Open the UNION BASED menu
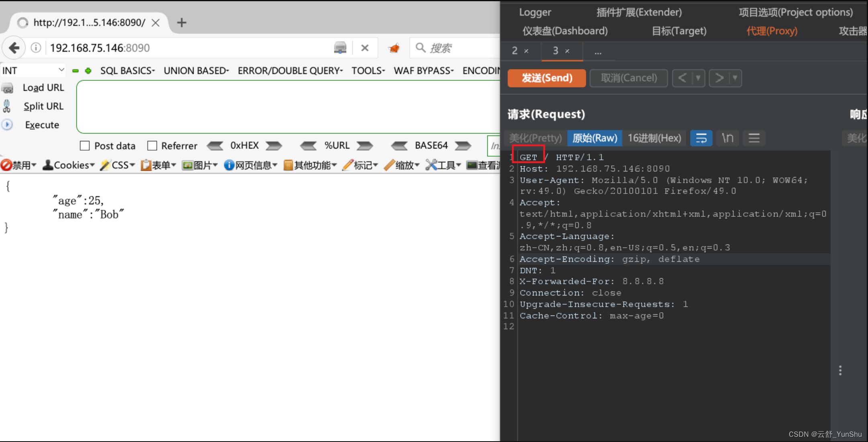868x442 pixels. pyautogui.click(x=196, y=71)
